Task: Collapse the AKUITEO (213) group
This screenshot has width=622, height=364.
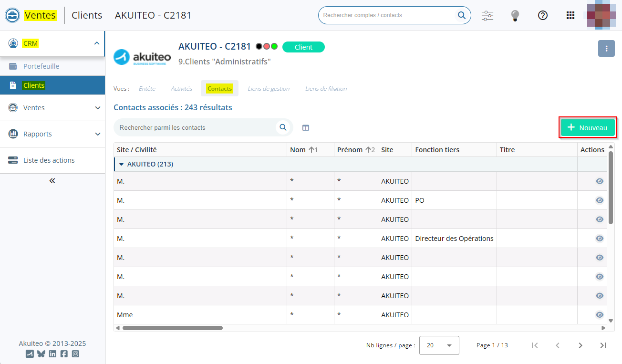Action: tap(121, 164)
